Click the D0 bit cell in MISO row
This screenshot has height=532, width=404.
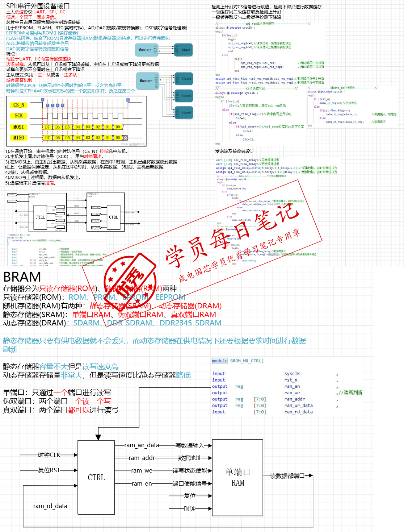point(118,138)
